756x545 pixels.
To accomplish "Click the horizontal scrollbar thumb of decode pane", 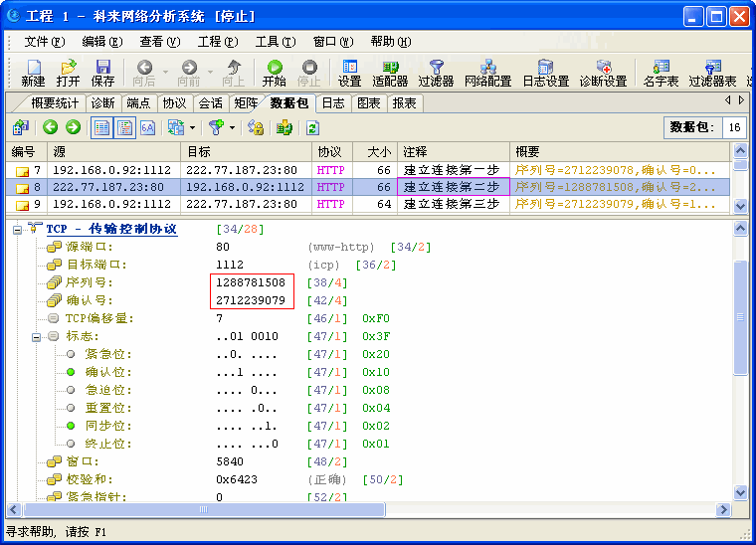I will click(204, 509).
